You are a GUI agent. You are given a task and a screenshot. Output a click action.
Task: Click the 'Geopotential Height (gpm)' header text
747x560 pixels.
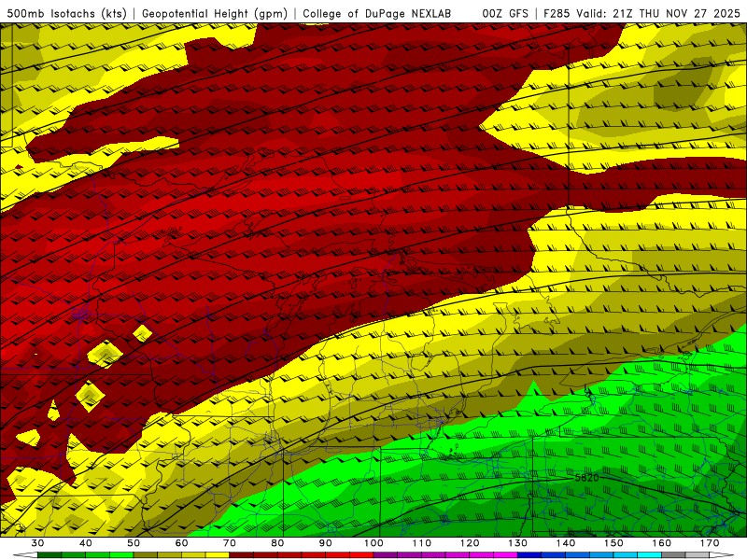click(x=215, y=14)
